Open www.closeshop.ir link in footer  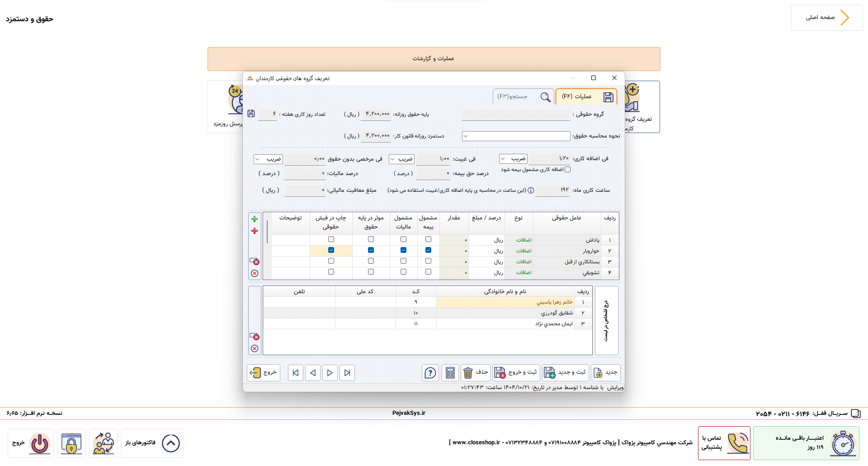click(476, 442)
